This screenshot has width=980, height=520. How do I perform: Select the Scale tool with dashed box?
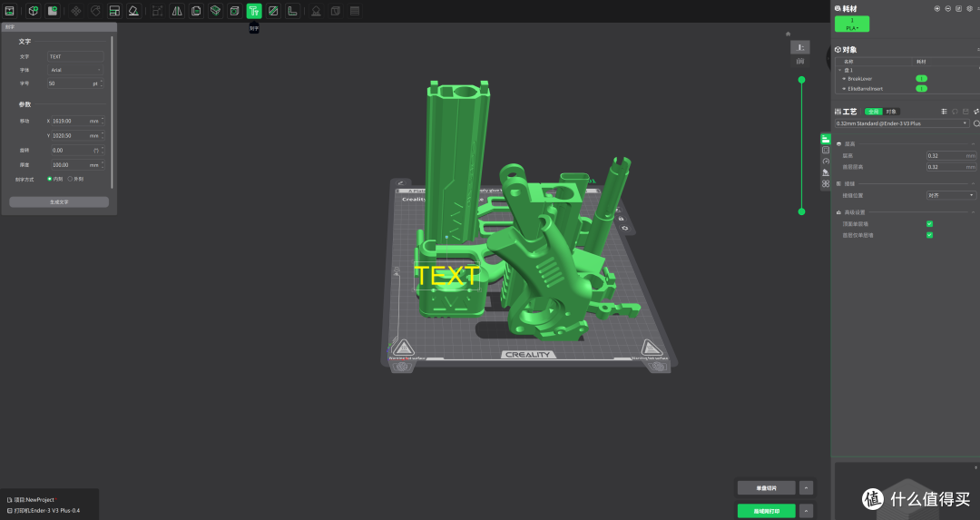click(x=158, y=11)
